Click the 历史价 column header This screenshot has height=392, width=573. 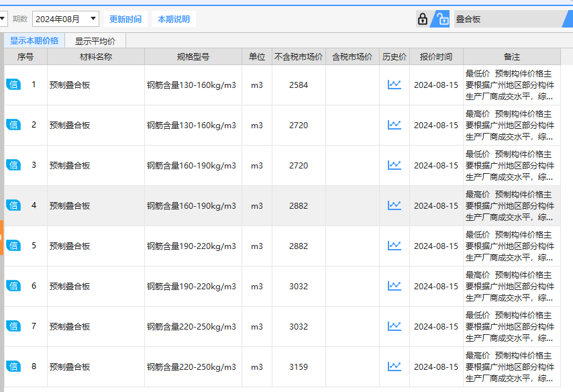[395, 56]
